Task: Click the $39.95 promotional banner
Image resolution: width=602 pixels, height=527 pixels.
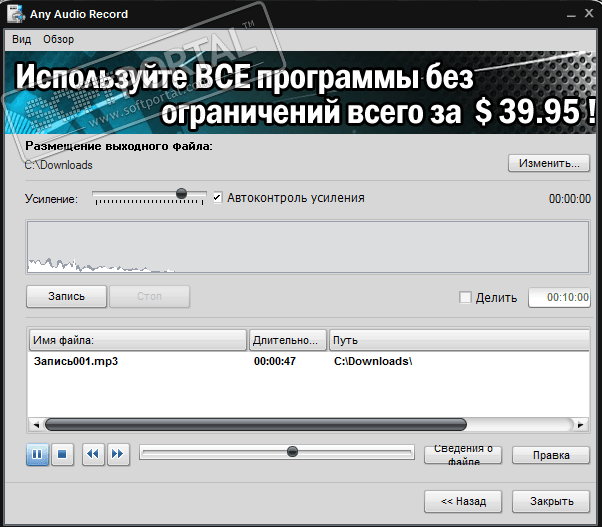Action: click(x=301, y=93)
